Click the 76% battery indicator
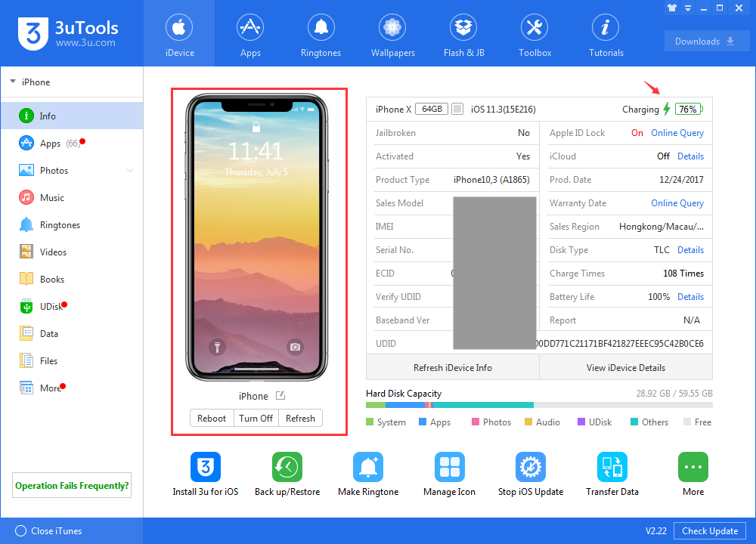Screen dimensions: 756x544 point(689,109)
